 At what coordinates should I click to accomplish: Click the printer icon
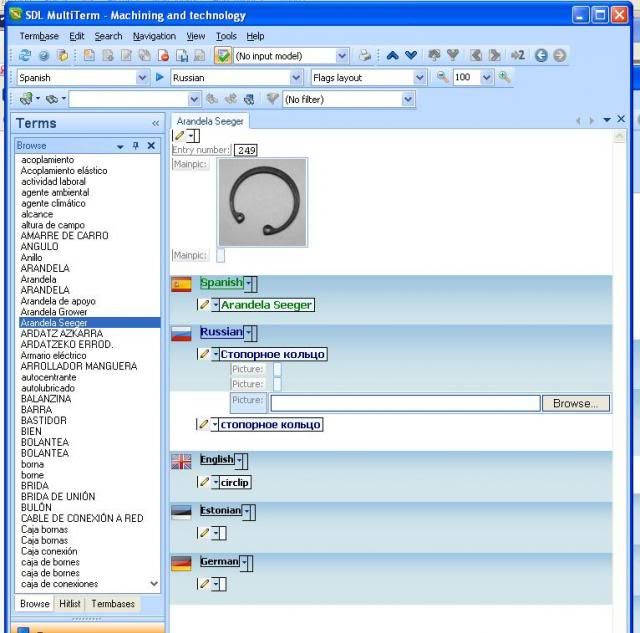coord(364,56)
